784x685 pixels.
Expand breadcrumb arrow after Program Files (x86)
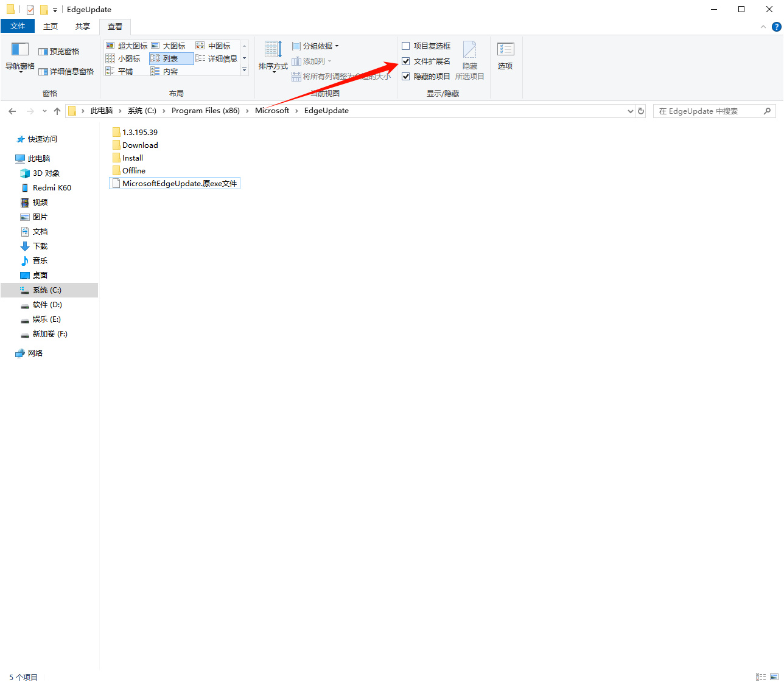[247, 111]
